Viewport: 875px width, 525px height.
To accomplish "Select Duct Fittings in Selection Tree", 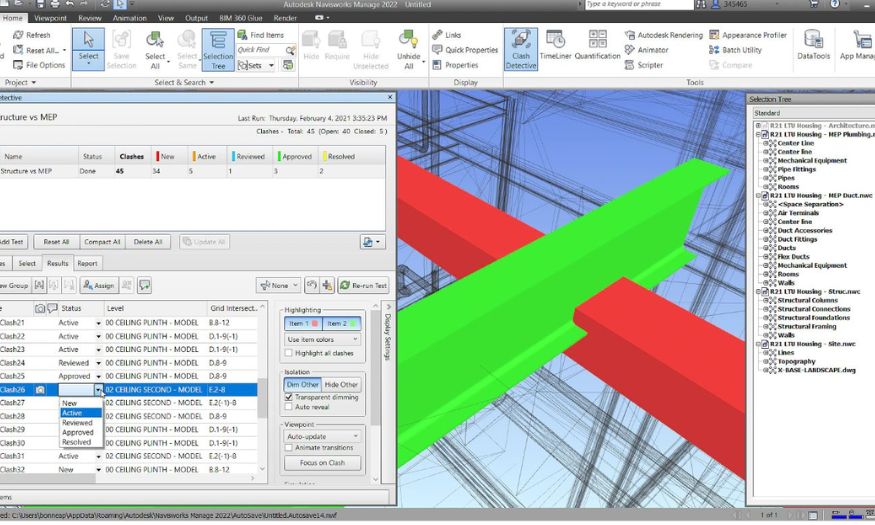I will pyautogui.click(x=797, y=239).
